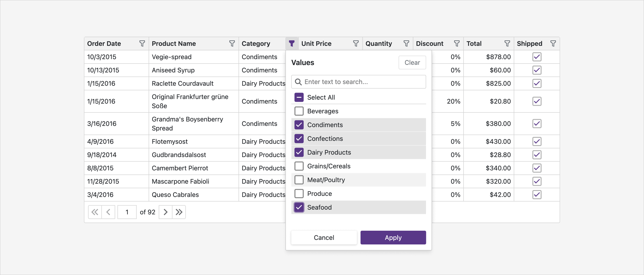Open the filter for Discount column
The height and width of the screenshot is (275, 644).
(457, 43)
